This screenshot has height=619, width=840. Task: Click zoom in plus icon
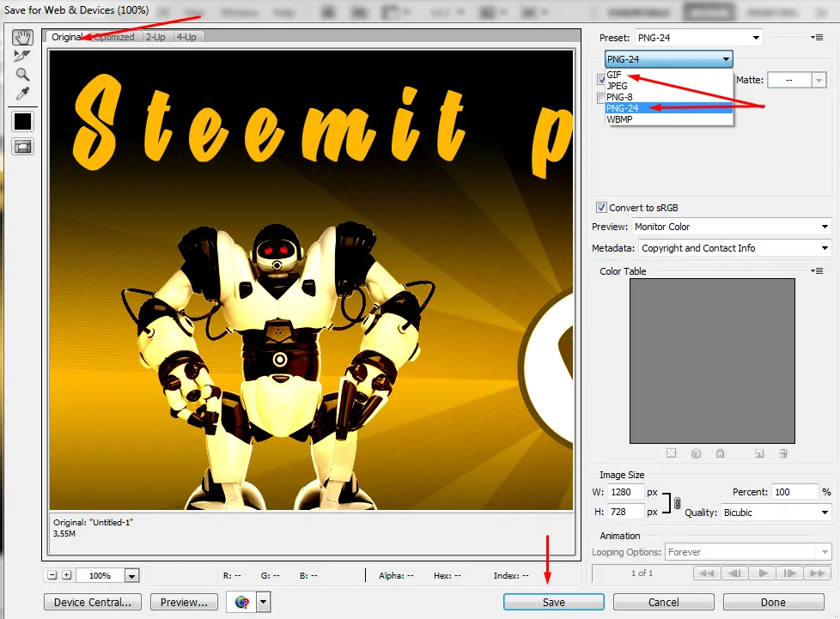pos(66,575)
